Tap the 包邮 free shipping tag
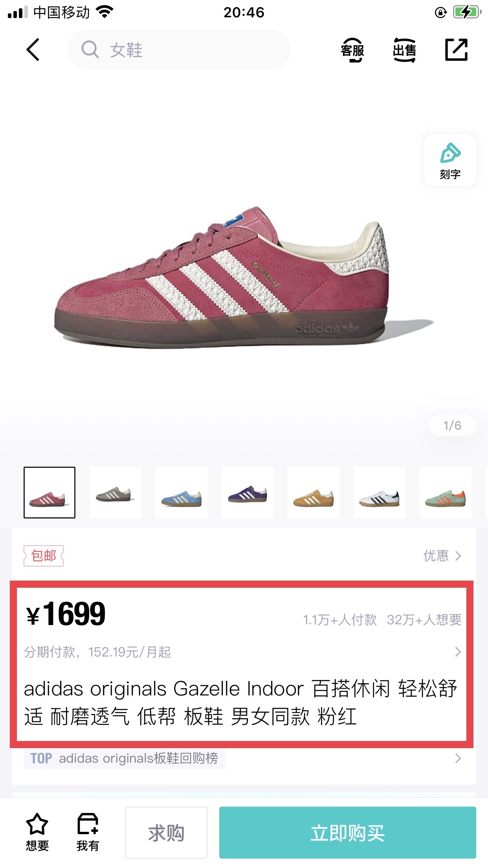Screen dimensions: 488x868 click(x=44, y=555)
